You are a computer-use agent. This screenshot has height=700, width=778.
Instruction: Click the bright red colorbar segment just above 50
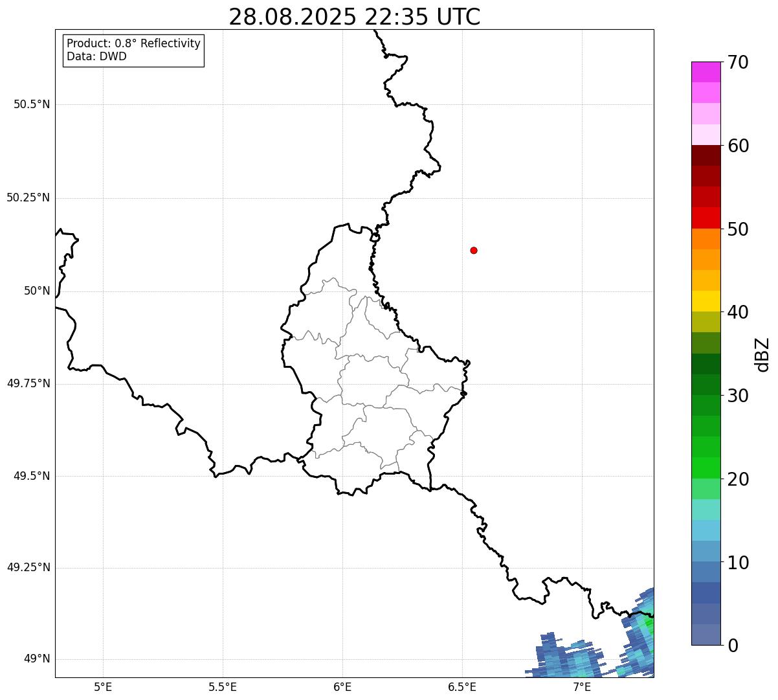[x=706, y=218]
